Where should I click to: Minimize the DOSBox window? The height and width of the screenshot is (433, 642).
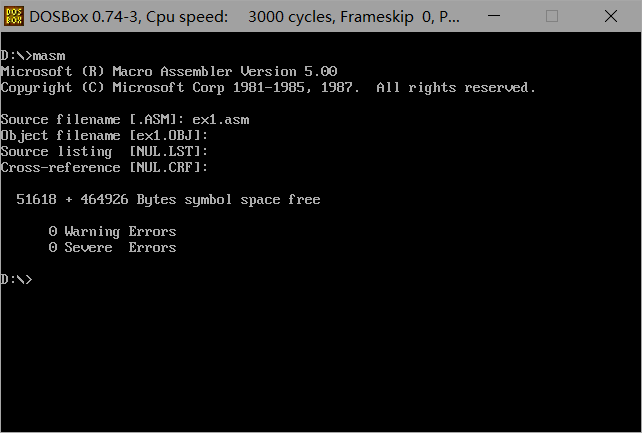coord(494,16)
